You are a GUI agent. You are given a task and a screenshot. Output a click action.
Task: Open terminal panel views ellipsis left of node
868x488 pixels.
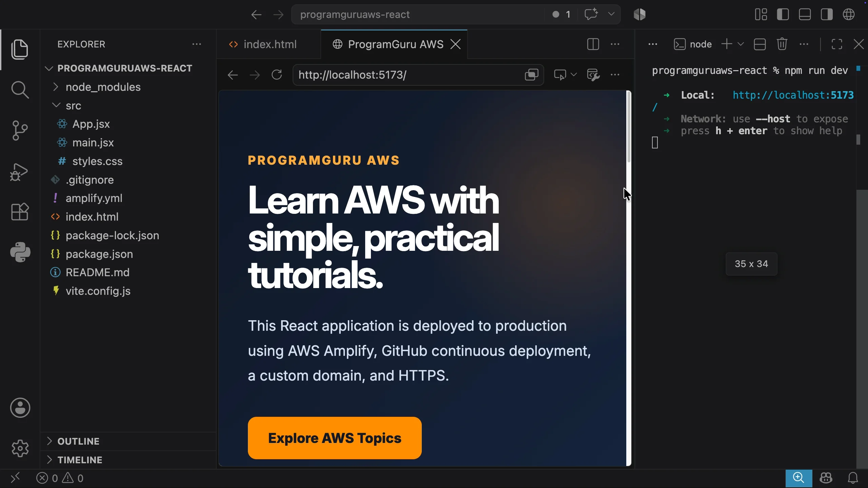pyautogui.click(x=653, y=44)
